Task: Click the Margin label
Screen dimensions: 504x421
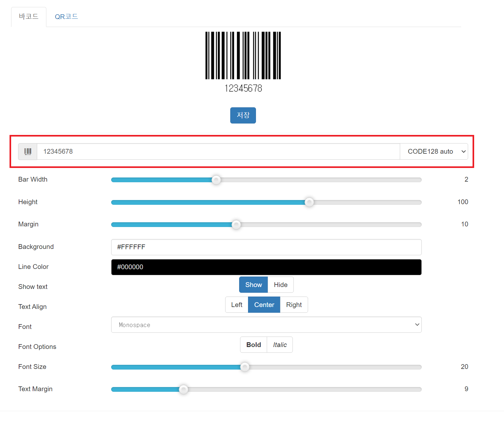Action: [x=28, y=224]
